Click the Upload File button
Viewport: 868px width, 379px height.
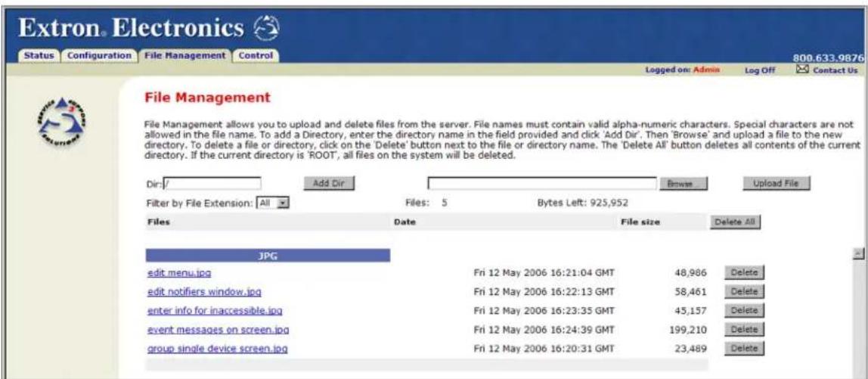point(777,183)
